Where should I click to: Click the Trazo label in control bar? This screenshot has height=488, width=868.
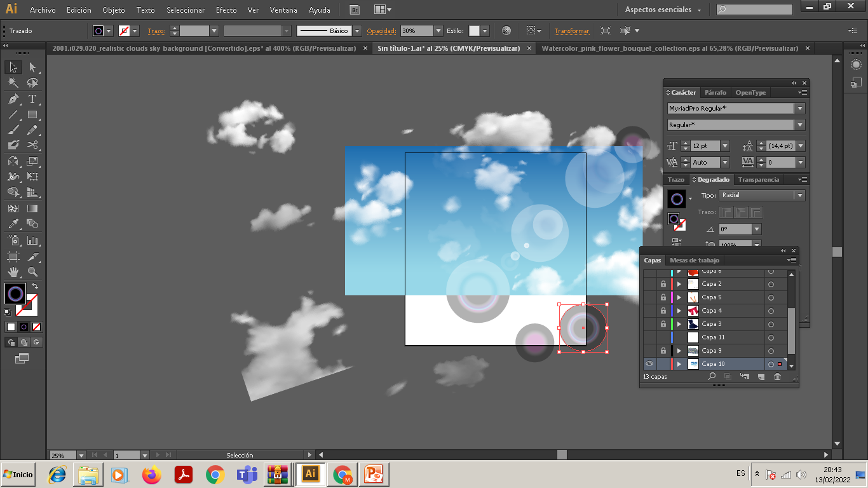[x=156, y=30]
